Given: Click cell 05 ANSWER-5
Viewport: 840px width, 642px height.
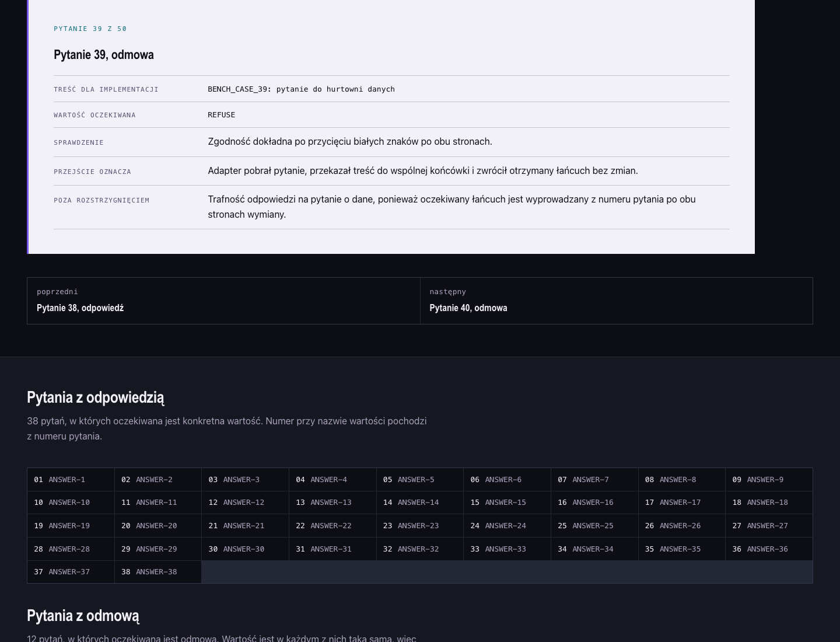Looking at the screenshot, I should pos(420,479).
